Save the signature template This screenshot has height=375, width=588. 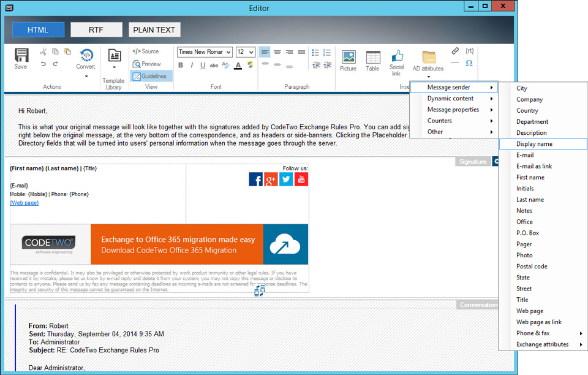point(21,58)
